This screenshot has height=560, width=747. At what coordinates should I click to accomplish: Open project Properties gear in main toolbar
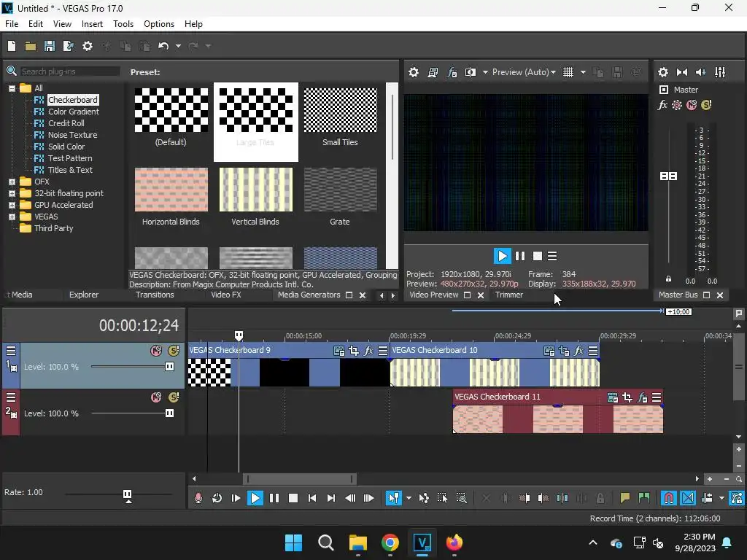click(88, 46)
